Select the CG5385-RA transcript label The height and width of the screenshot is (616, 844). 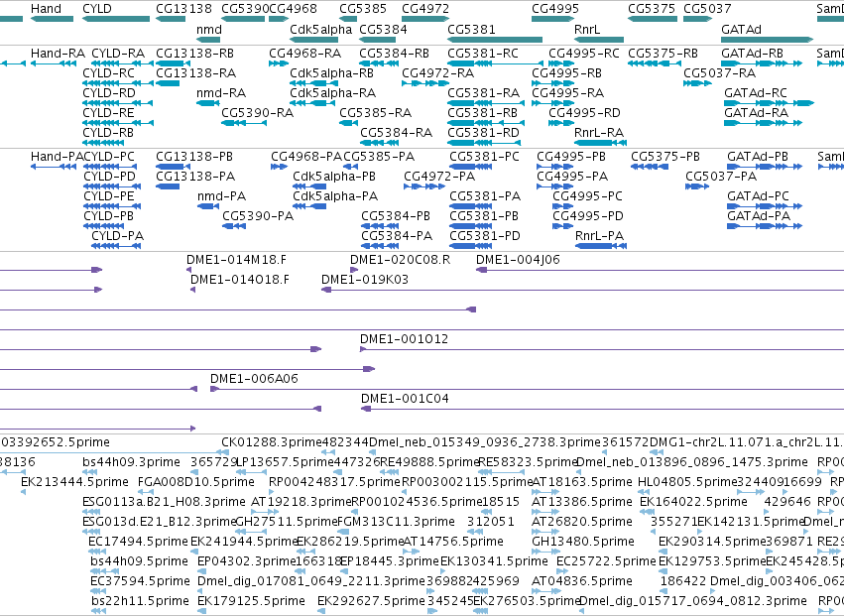pos(375,113)
